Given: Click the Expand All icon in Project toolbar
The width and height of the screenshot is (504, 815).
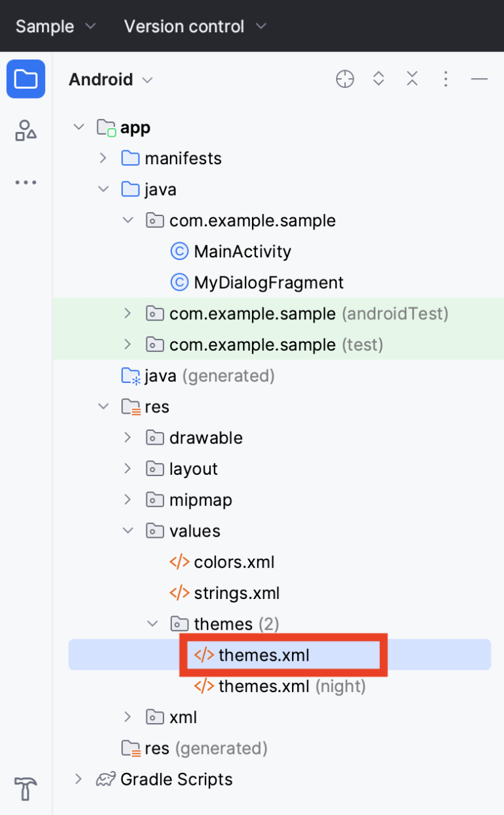Looking at the screenshot, I should (x=379, y=79).
